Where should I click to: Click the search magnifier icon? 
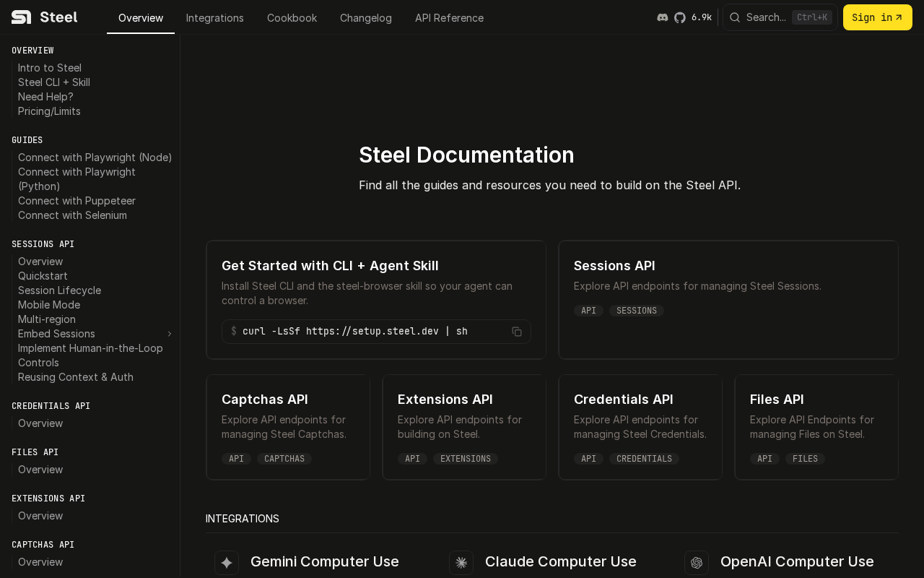[735, 17]
